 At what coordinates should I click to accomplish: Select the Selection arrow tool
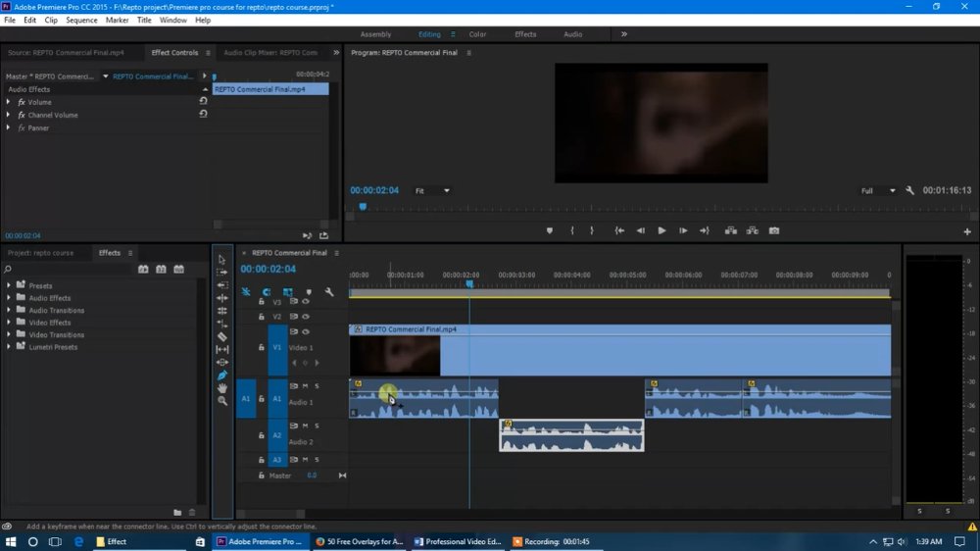coord(221,259)
